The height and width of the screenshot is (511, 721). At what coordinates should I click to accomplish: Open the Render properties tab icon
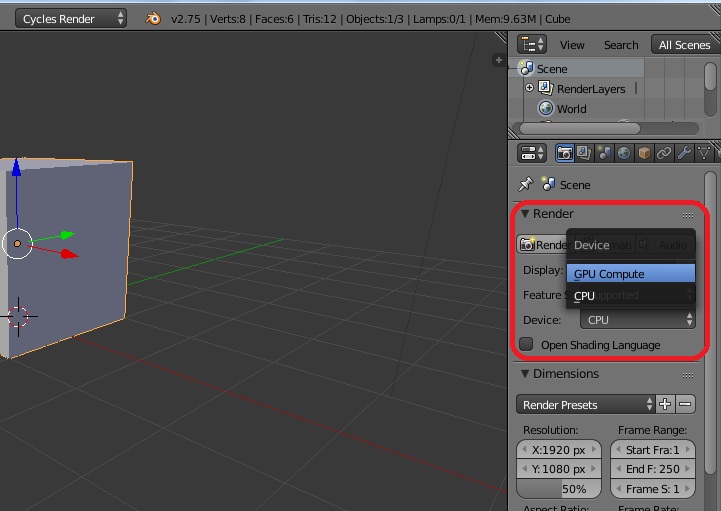coord(565,154)
